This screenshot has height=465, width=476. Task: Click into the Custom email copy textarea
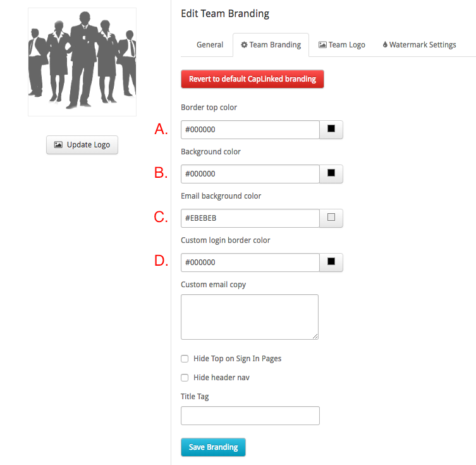pos(250,317)
